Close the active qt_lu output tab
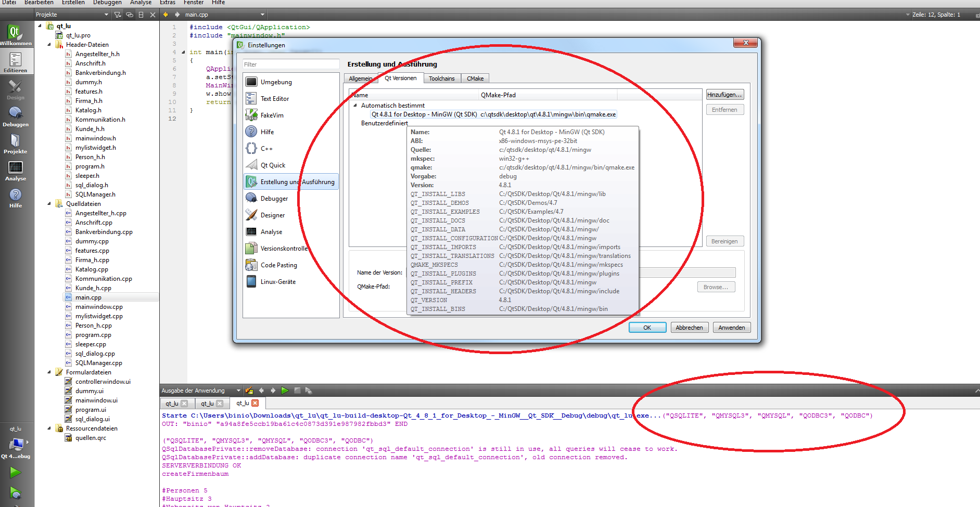980x507 pixels. (255, 403)
